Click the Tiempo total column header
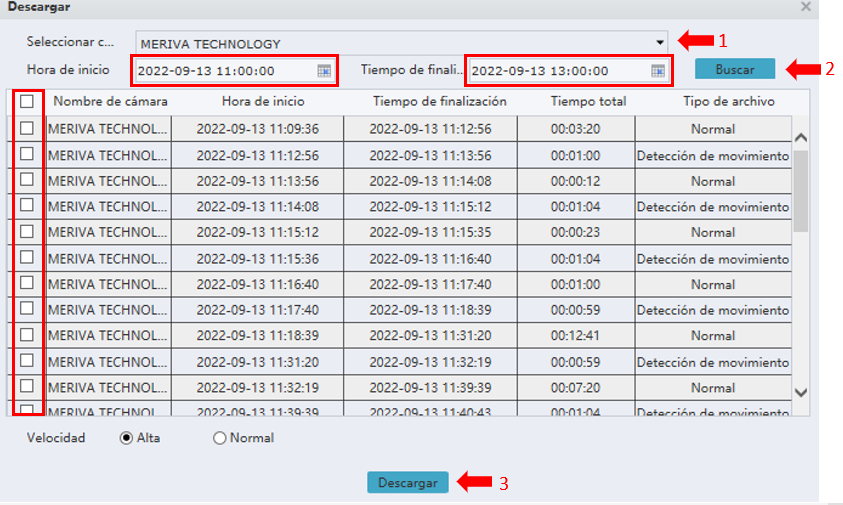The width and height of the screenshot is (843, 505). pyautogui.click(x=588, y=102)
